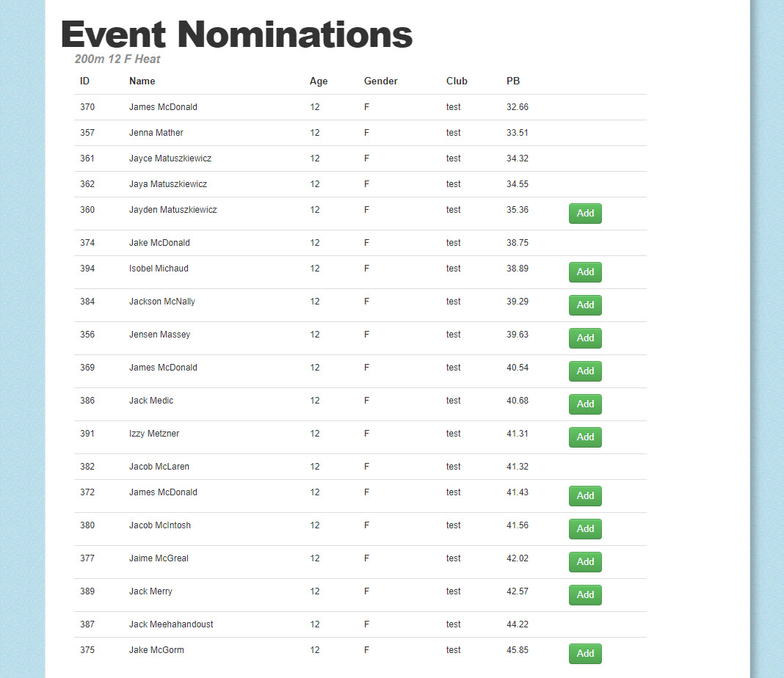Click the 200m 12 F Heat subtitle
Image resolution: width=784 pixels, height=678 pixels.
(x=117, y=59)
